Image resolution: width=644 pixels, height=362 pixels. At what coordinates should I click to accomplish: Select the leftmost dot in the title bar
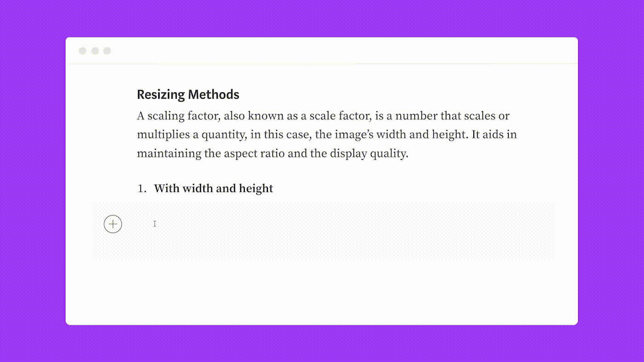83,51
